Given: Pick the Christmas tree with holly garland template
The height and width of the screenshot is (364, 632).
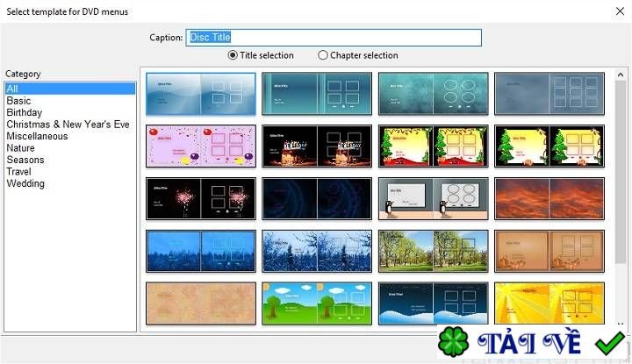Looking at the screenshot, I should pos(434,146).
